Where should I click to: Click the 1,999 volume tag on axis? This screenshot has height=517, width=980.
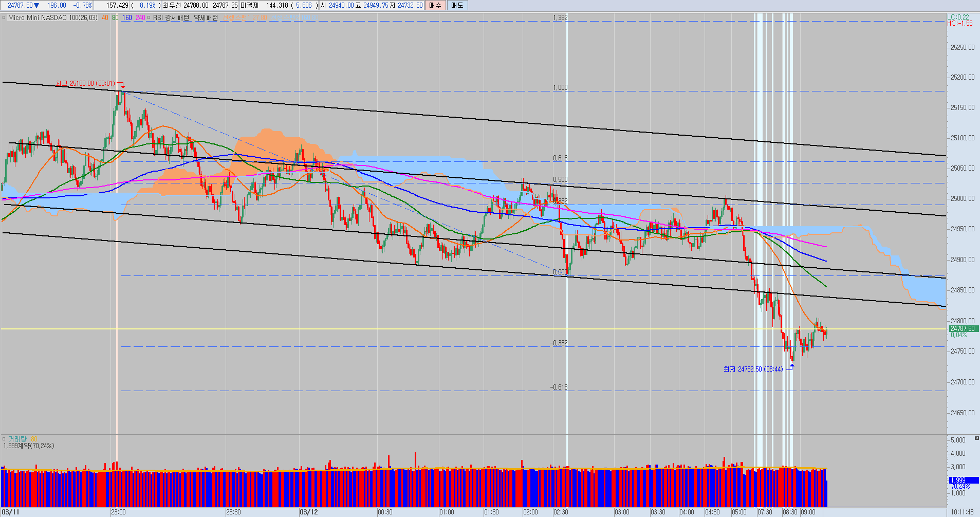pos(963,480)
